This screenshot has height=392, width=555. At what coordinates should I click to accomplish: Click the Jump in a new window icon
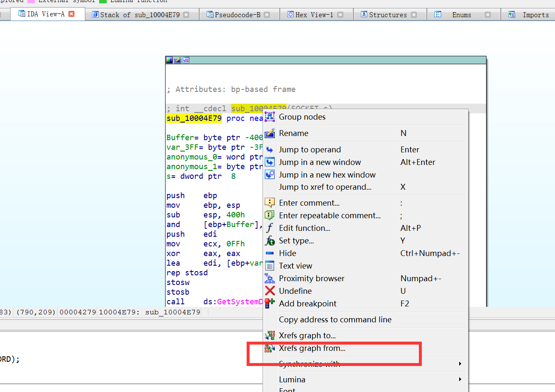(270, 162)
